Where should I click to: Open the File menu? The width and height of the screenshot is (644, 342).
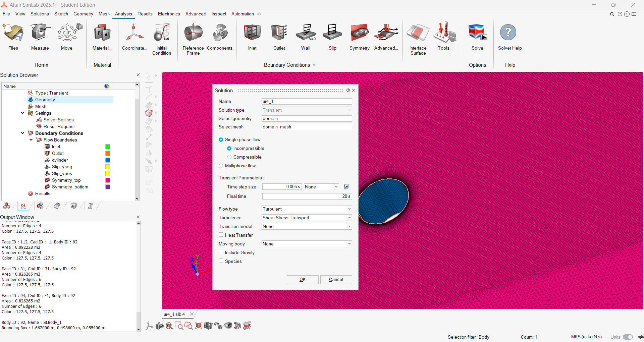(6, 14)
